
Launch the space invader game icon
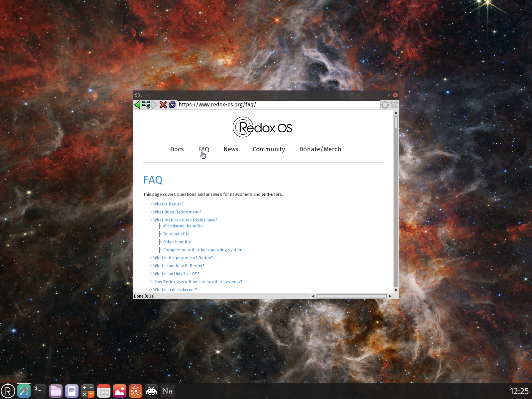point(152,391)
